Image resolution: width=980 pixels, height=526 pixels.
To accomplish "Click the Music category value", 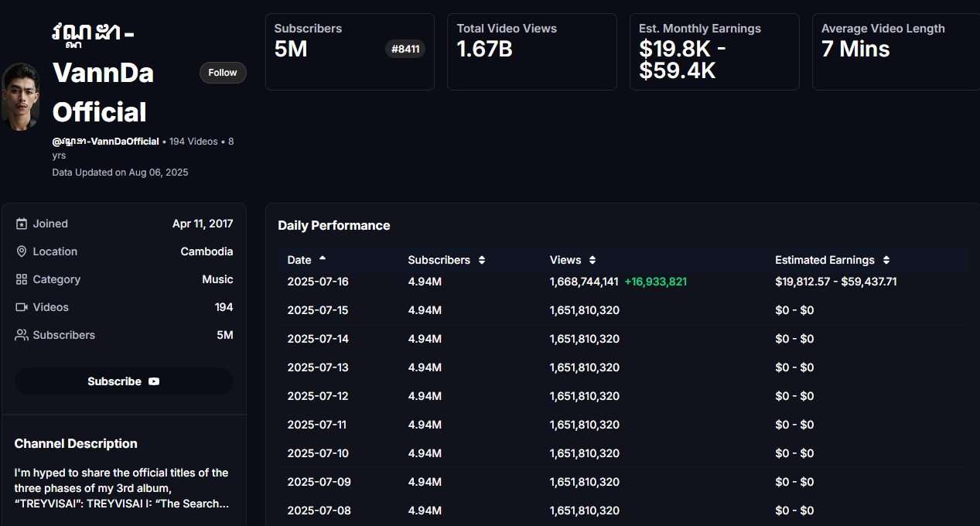I will tap(217, 279).
